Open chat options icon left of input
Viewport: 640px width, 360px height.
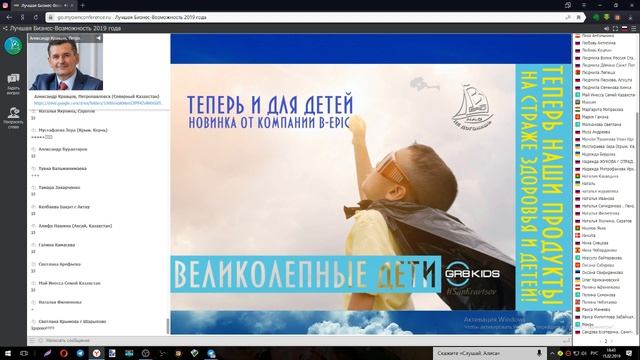tap(32, 340)
